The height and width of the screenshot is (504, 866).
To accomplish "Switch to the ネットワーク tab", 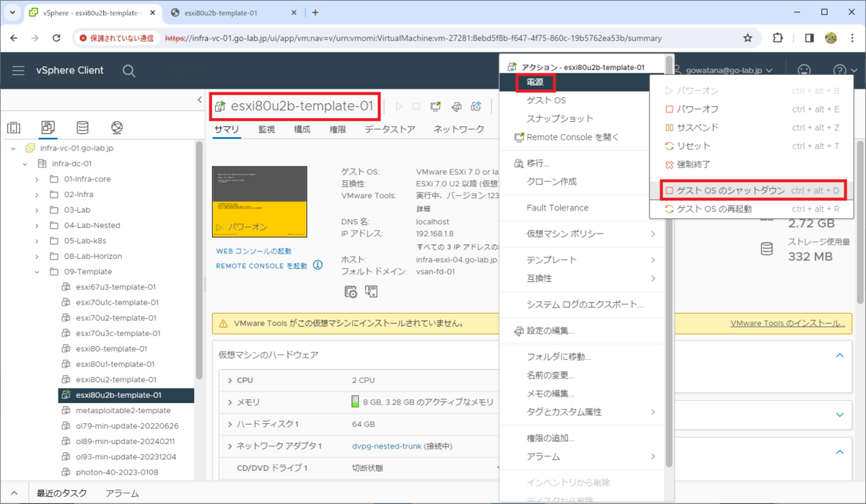I will pos(458,129).
